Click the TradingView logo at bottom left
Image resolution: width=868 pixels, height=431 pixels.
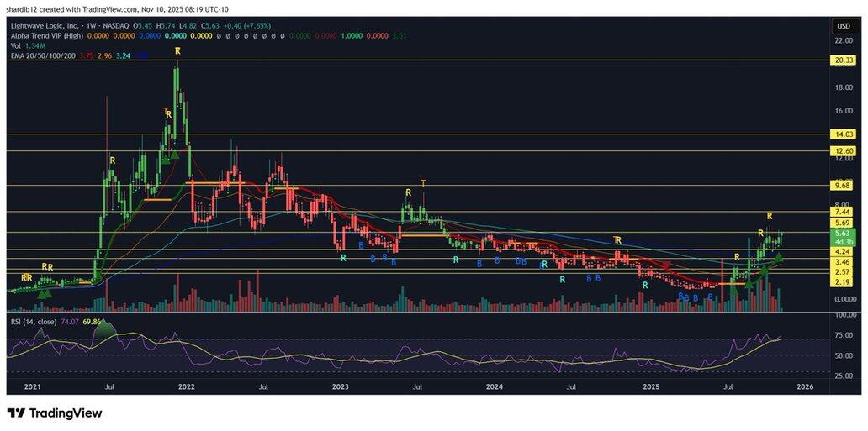[x=55, y=413]
